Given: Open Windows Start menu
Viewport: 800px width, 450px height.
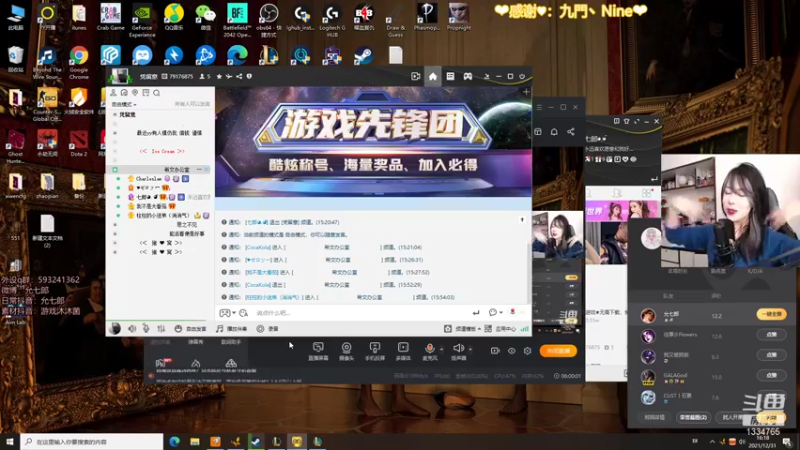Looking at the screenshot, I should pyautogui.click(x=10, y=442).
